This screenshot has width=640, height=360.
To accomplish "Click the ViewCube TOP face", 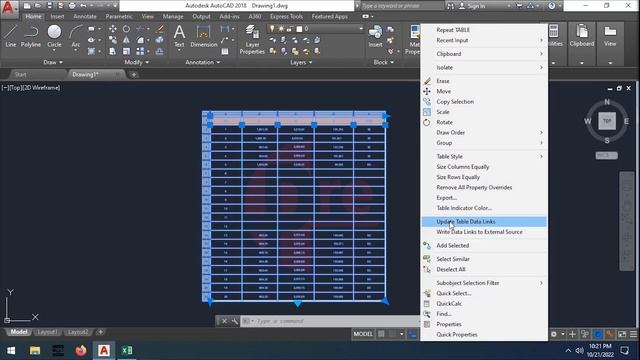I will point(607,121).
